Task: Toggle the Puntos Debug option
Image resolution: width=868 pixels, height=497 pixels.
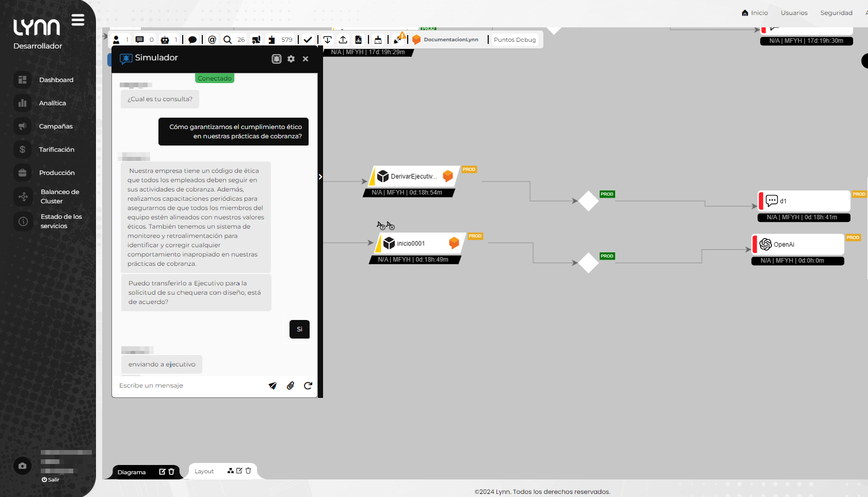Action: 515,40
